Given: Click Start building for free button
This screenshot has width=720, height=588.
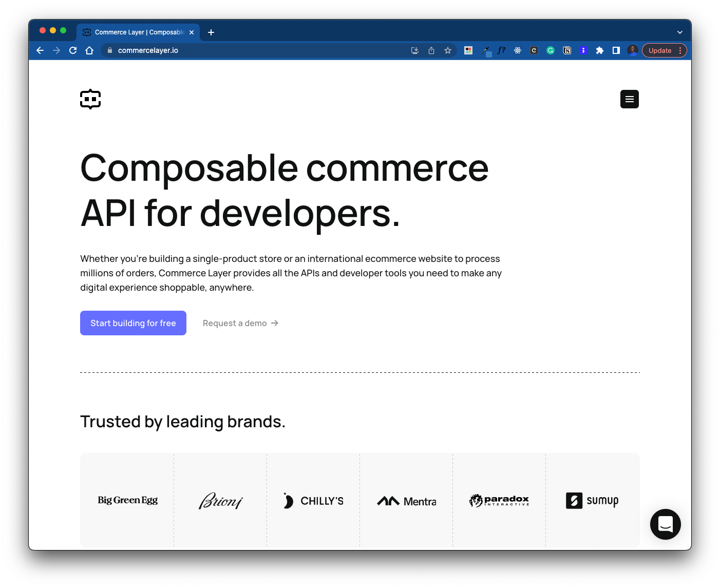Looking at the screenshot, I should coord(133,323).
